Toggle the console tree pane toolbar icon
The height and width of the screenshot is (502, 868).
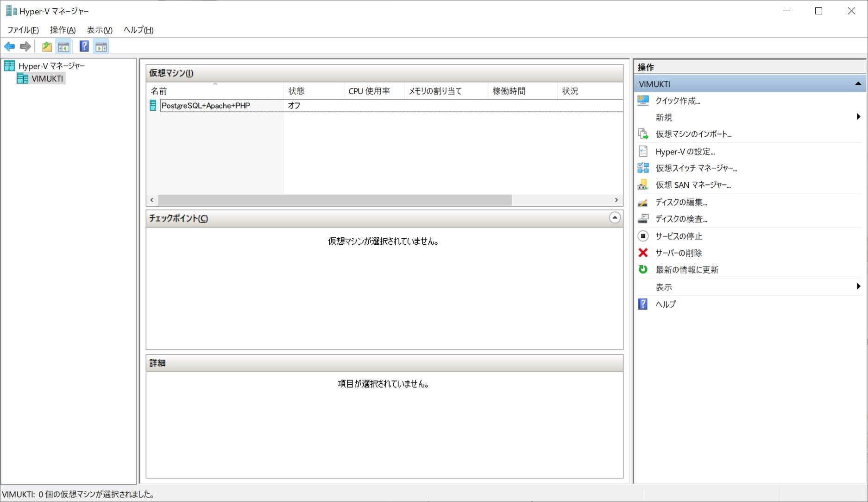[x=63, y=46]
